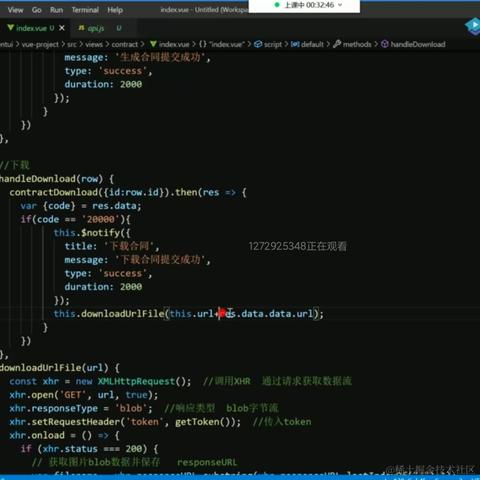Click 'downloadUrlFile(url) {' method definition
Screen dimensions: 480x480
coord(60,368)
